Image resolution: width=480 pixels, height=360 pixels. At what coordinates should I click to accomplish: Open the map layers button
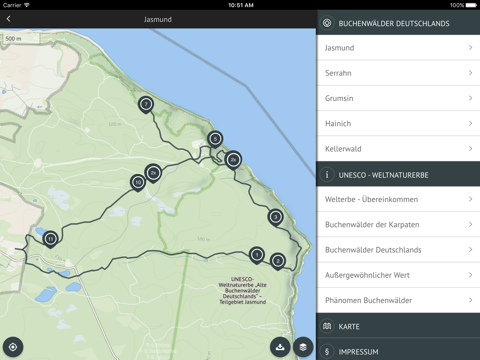[x=303, y=347]
